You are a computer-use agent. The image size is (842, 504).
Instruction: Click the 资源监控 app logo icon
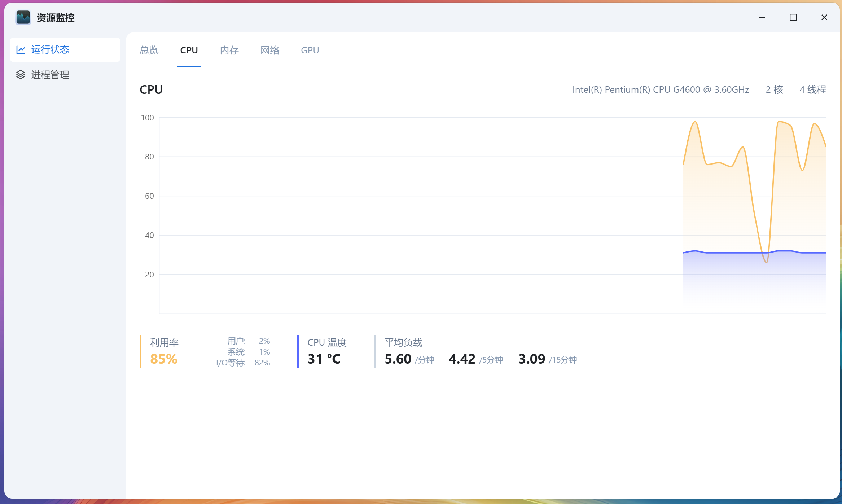click(23, 17)
